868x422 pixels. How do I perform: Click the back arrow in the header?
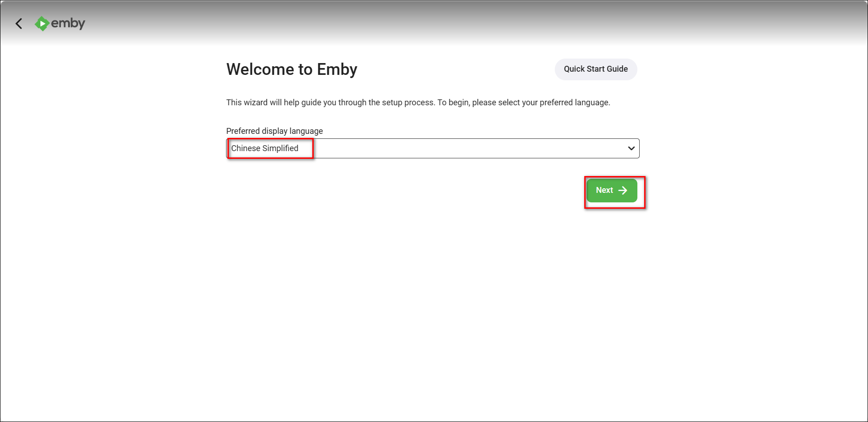coord(19,24)
